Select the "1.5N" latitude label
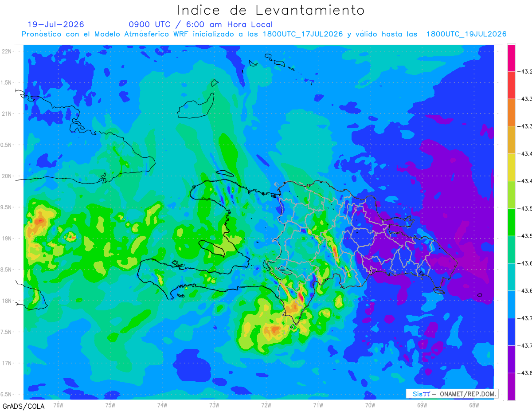Image resolution: width=532 pixels, height=411 pixels. click(7, 83)
